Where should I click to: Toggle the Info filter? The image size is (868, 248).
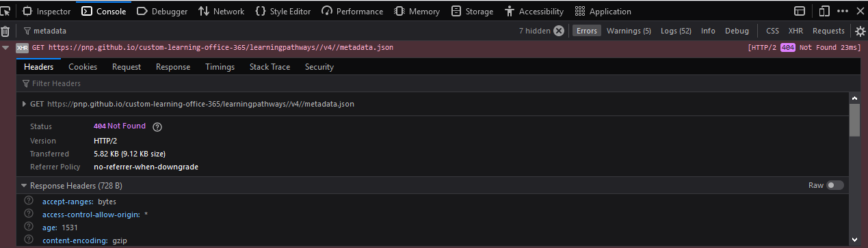point(708,31)
